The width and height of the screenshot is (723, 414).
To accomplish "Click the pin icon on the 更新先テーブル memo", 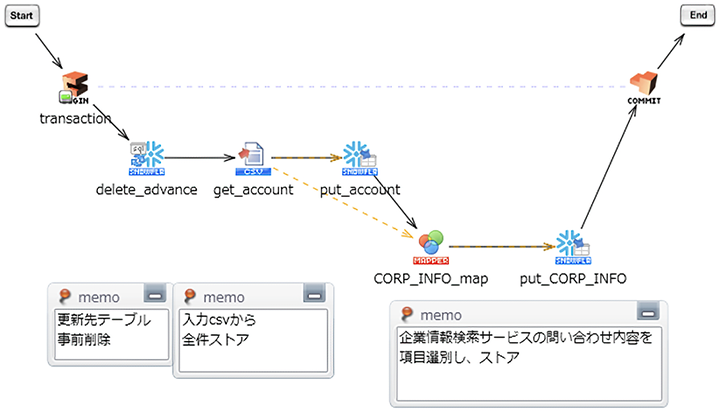I will (64, 296).
